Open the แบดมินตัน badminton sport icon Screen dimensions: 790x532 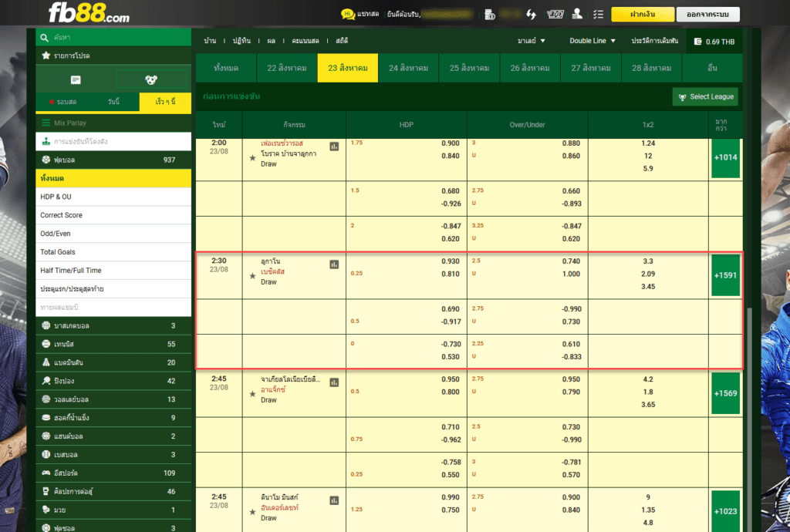tap(46, 362)
